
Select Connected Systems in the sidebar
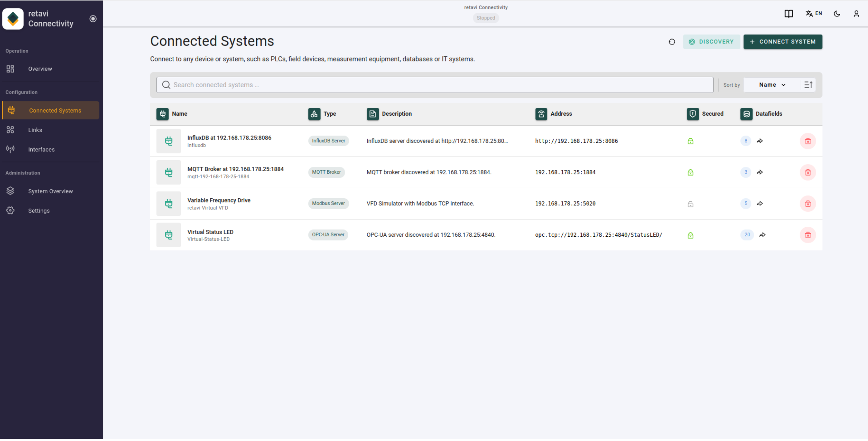pos(50,110)
